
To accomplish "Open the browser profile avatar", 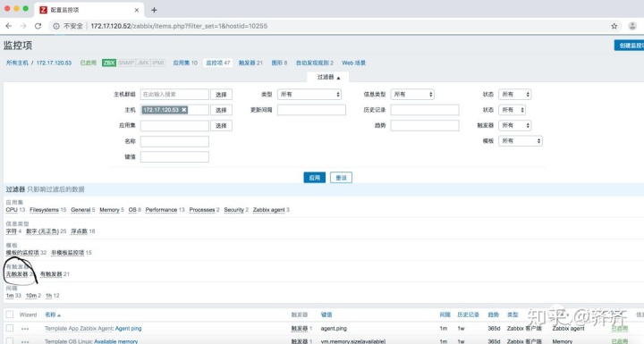I will tap(632, 26).
